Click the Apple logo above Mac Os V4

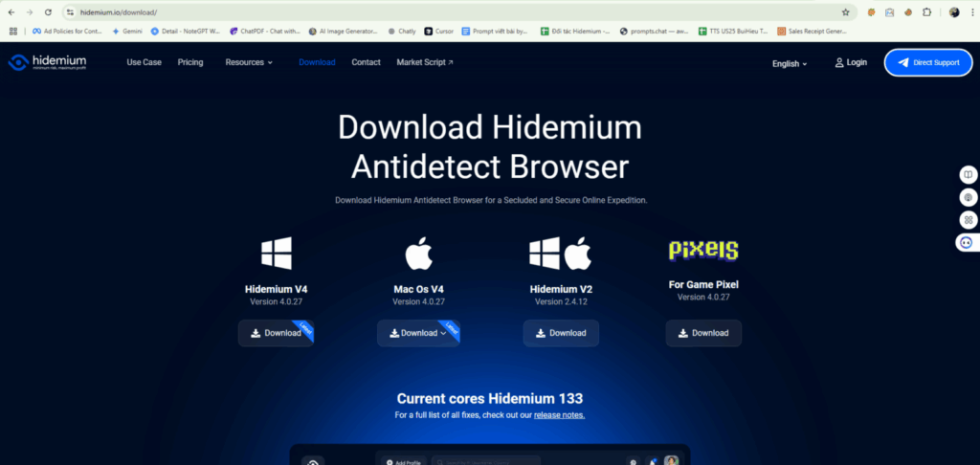(x=419, y=254)
